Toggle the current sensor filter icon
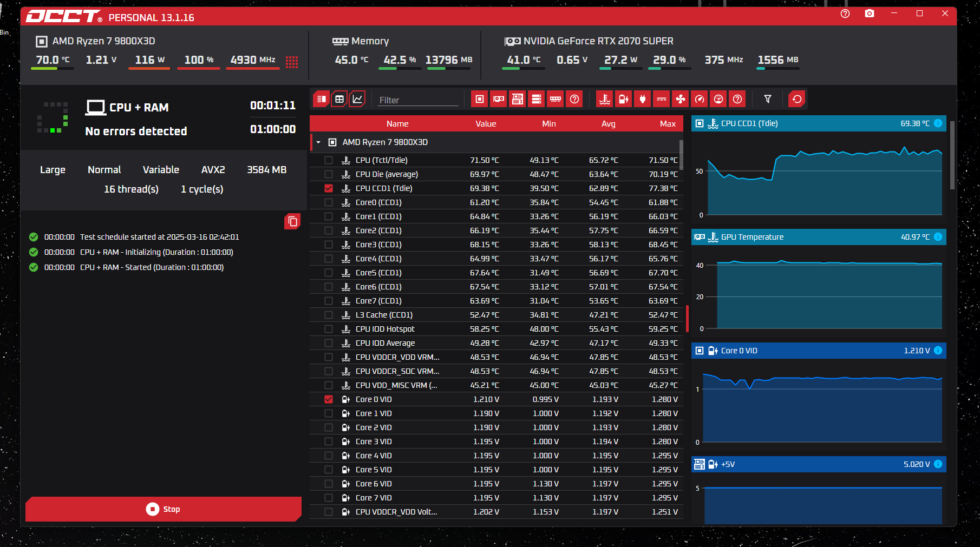The width and height of the screenshot is (980, 547). (x=662, y=99)
